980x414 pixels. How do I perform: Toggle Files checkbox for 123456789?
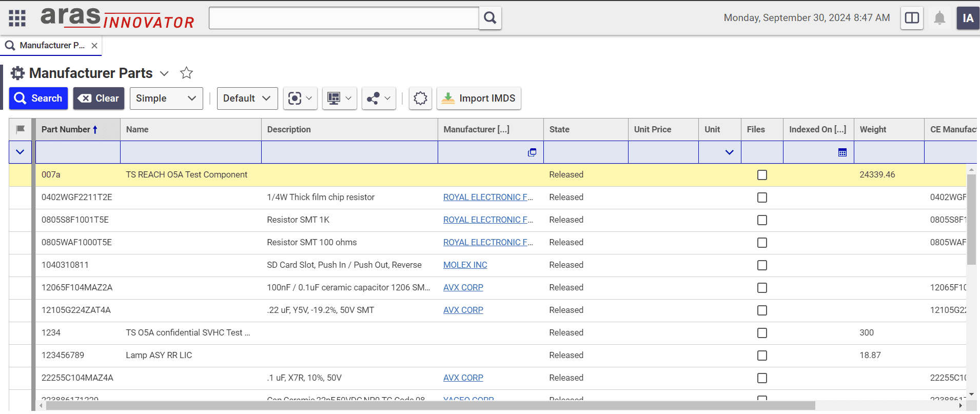762,356
